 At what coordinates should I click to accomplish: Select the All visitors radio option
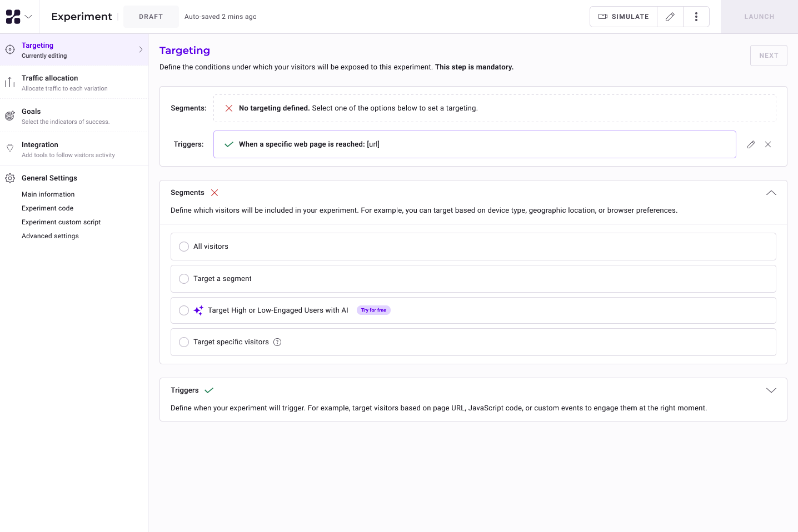(184, 247)
